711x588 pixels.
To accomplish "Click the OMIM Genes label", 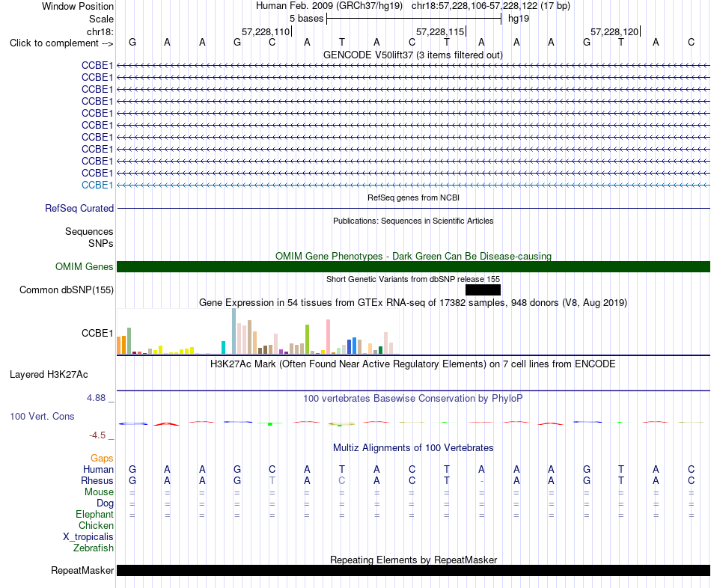I will [x=84, y=266].
